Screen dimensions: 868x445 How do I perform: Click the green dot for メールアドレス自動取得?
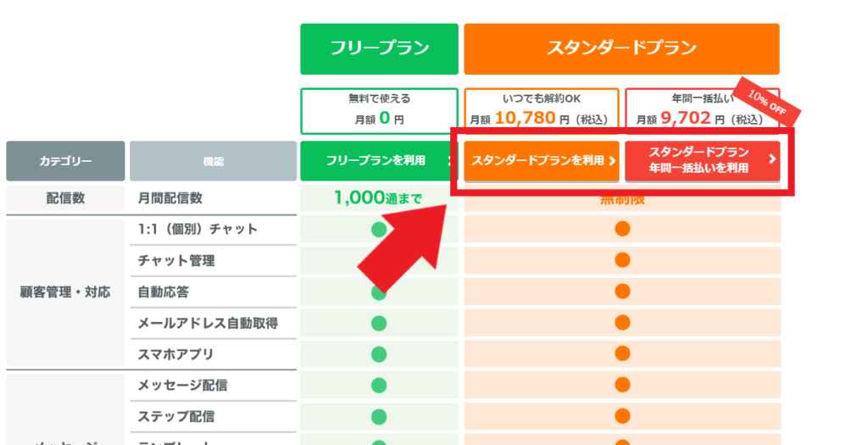[379, 323]
